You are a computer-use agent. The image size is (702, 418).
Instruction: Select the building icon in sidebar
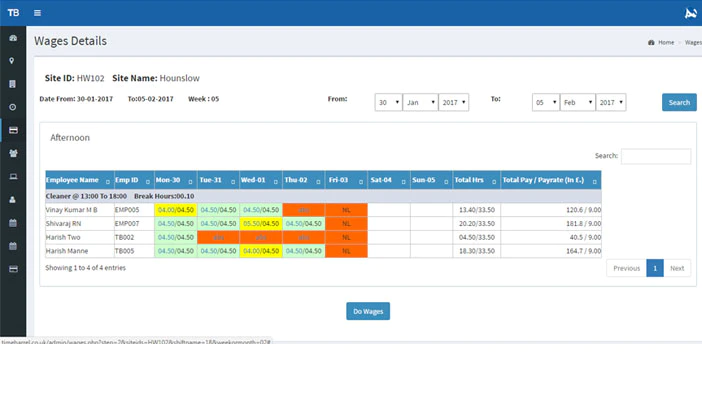pyautogui.click(x=13, y=84)
